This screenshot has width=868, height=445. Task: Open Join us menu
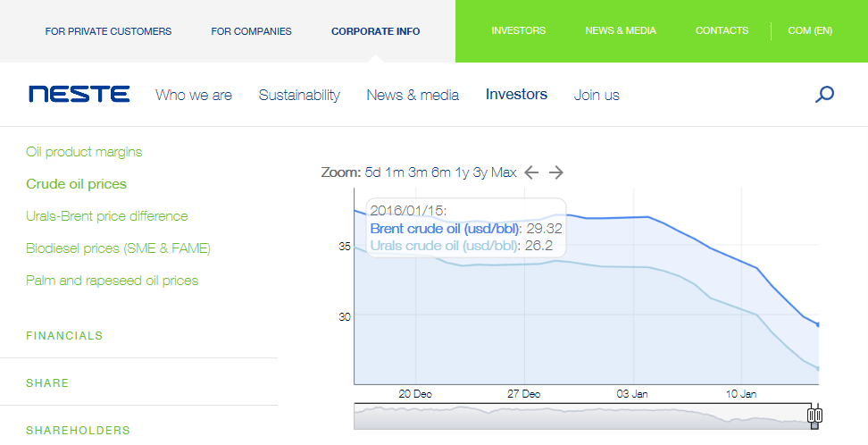(597, 95)
